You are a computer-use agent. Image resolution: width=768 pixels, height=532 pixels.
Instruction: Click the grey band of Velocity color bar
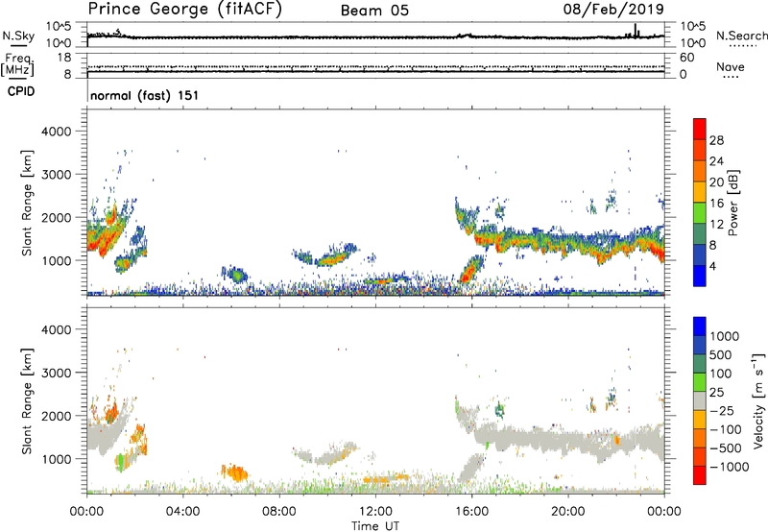click(x=700, y=400)
